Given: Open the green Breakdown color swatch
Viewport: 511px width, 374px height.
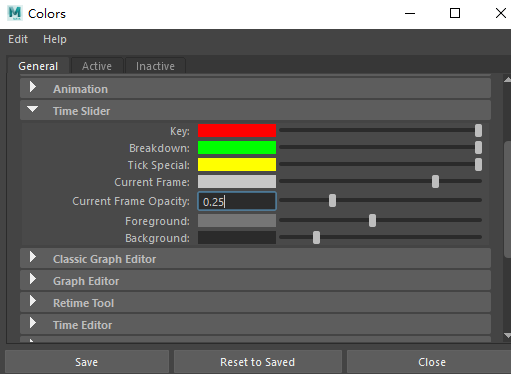Looking at the screenshot, I should click(x=237, y=148).
